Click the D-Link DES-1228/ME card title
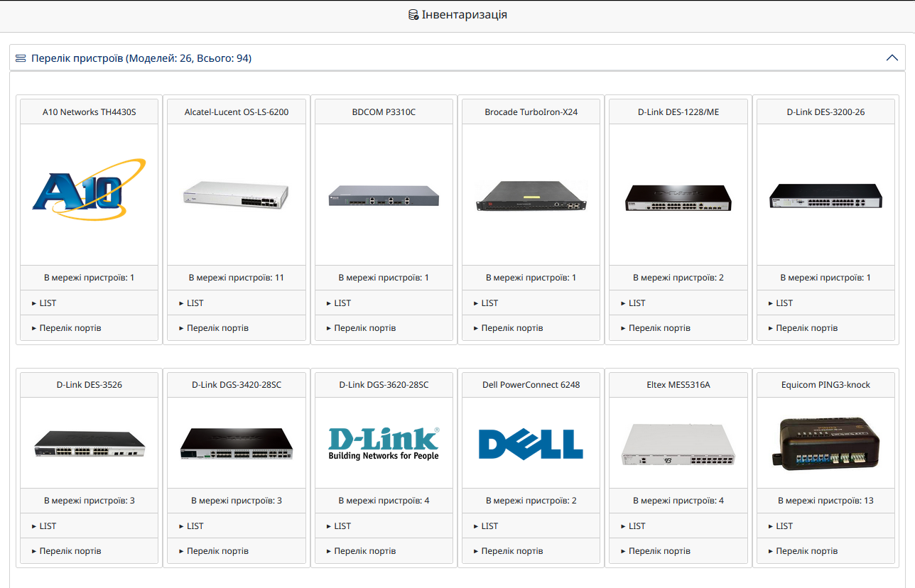 click(x=678, y=112)
